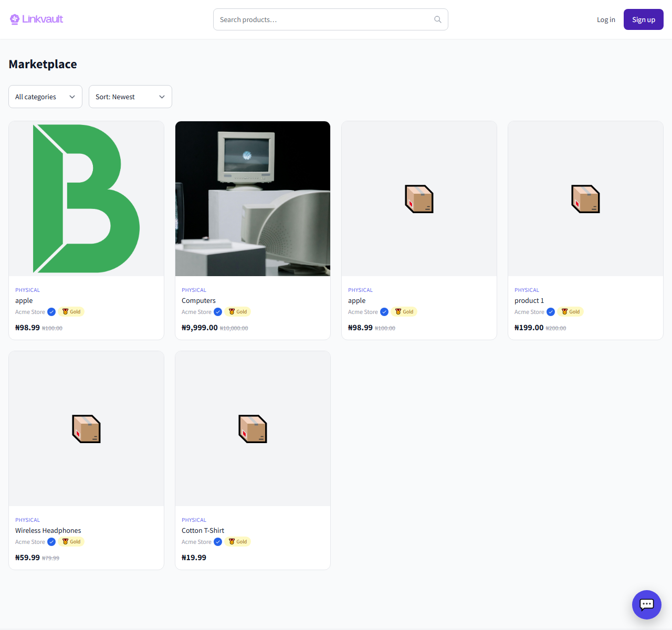Click verified badge on Cotton T-Shirt card
Image resolution: width=672 pixels, height=630 pixels.
point(218,542)
